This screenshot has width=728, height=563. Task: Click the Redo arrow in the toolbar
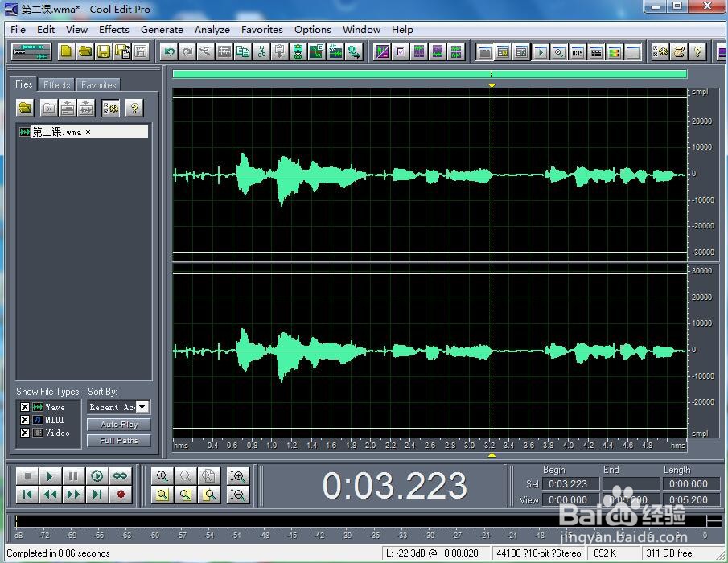[187, 51]
